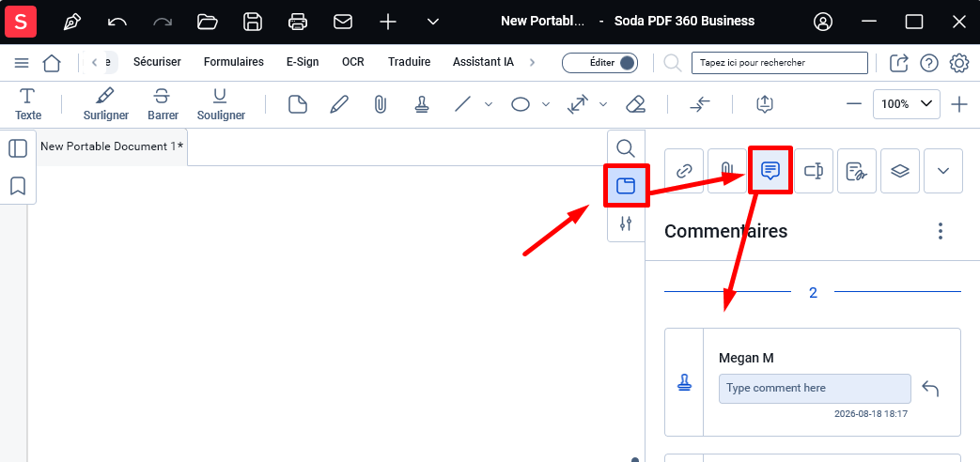980x462 pixels.
Task: Click the share icon
Action: (899, 62)
